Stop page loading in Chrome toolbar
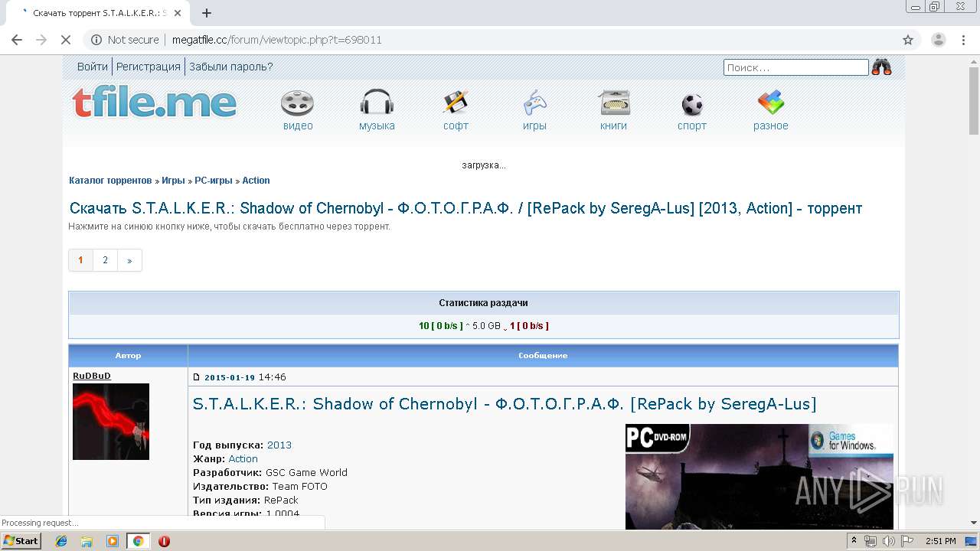 tap(65, 40)
